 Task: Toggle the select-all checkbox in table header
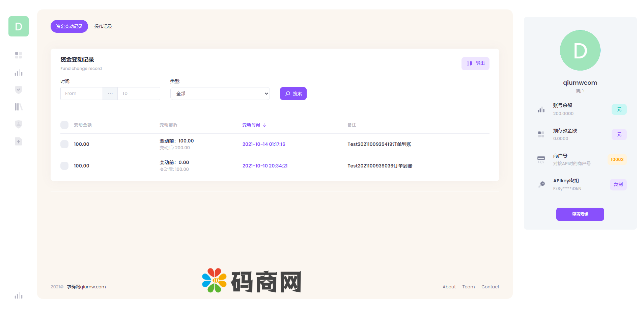click(x=64, y=125)
